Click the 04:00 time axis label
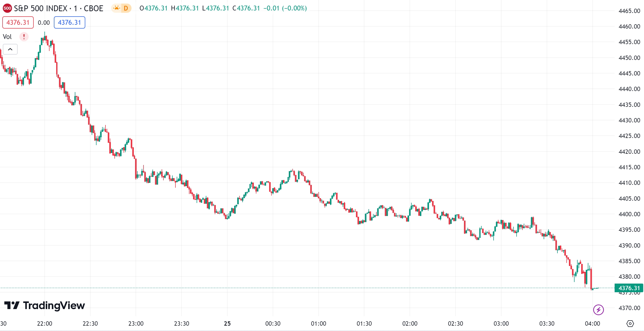The width and height of the screenshot is (644, 331). [x=592, y=324]
